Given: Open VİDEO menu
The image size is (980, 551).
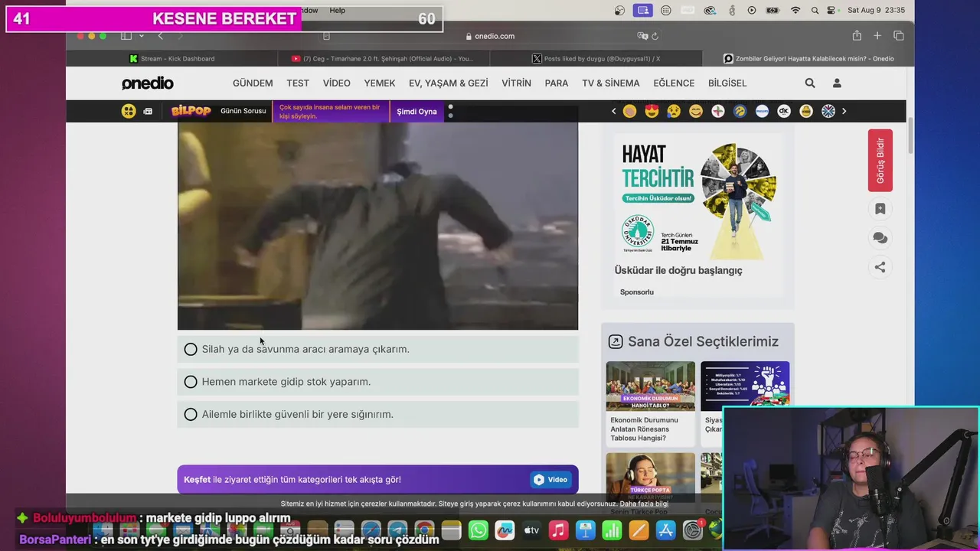Looking at the screenshot, I should (x=336, y=83).
